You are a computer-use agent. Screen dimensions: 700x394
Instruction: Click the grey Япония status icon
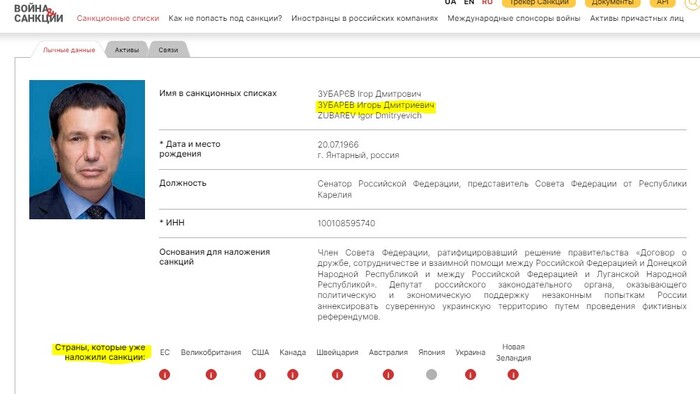click(431, 374)
